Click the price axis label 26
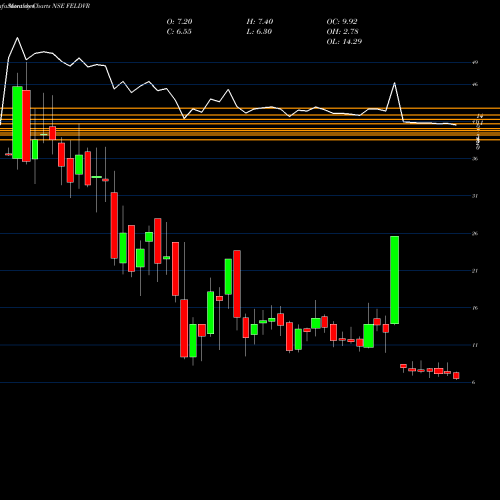Viewport: 500px width, 500px height. click(x=475, y=233)
